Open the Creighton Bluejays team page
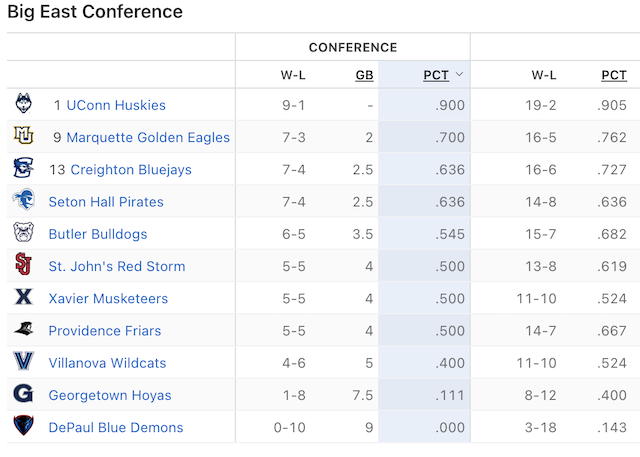 click(x=131, y=170)
